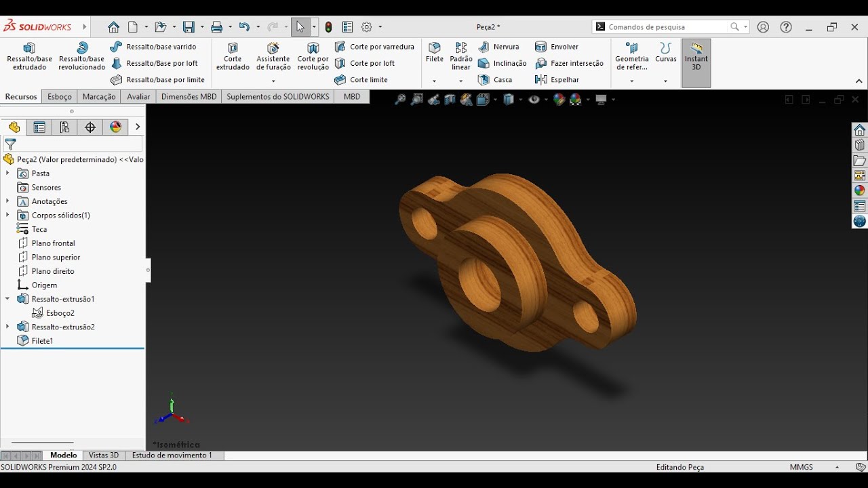This screenshot has width=868, height=488.
Task: Click the Envolver tool
Action: (x=557, y=47)
